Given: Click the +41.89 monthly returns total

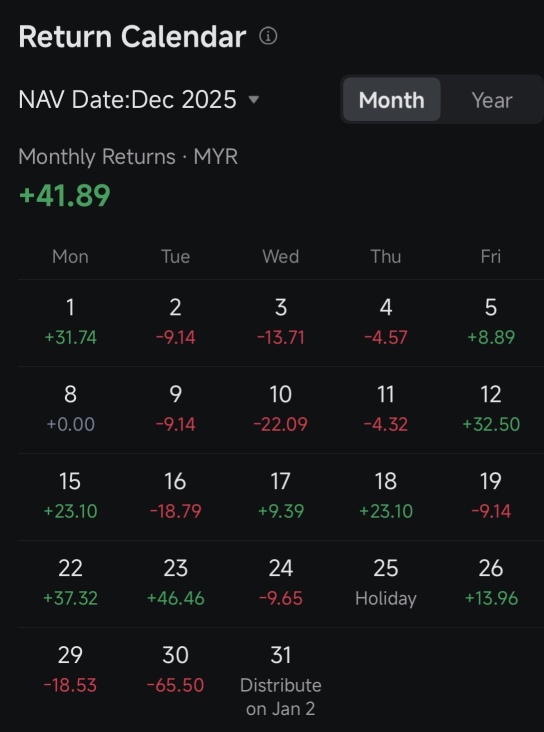Looking at the screenshot, I should (x=64, y=195).
